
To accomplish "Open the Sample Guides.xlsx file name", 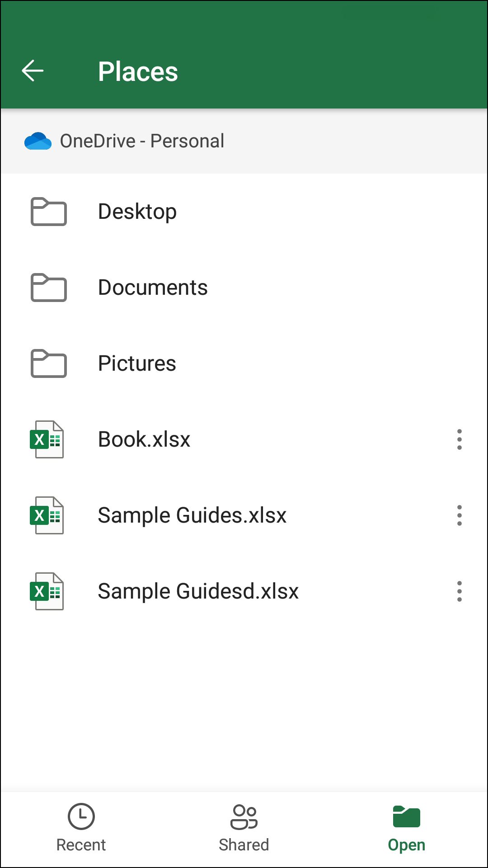I will click(192, 515).
